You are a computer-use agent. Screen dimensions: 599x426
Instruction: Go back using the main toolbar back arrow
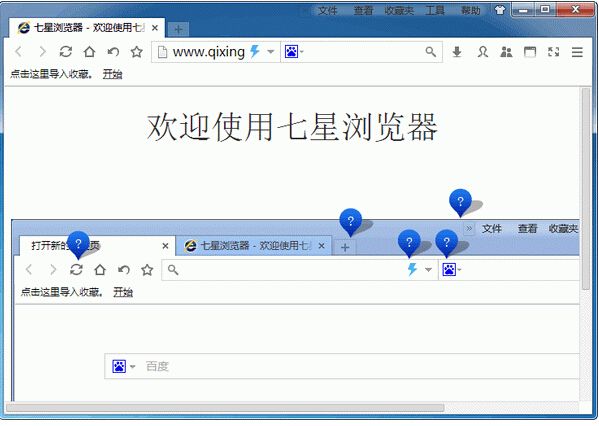click(x=19, y=52)
